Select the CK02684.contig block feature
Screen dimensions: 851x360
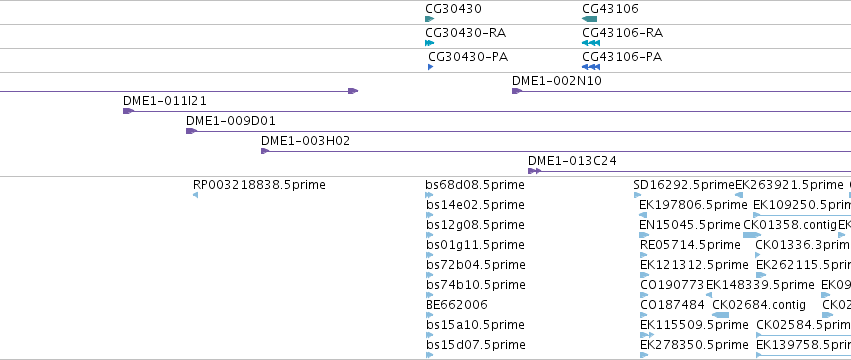tap(721, 315)
